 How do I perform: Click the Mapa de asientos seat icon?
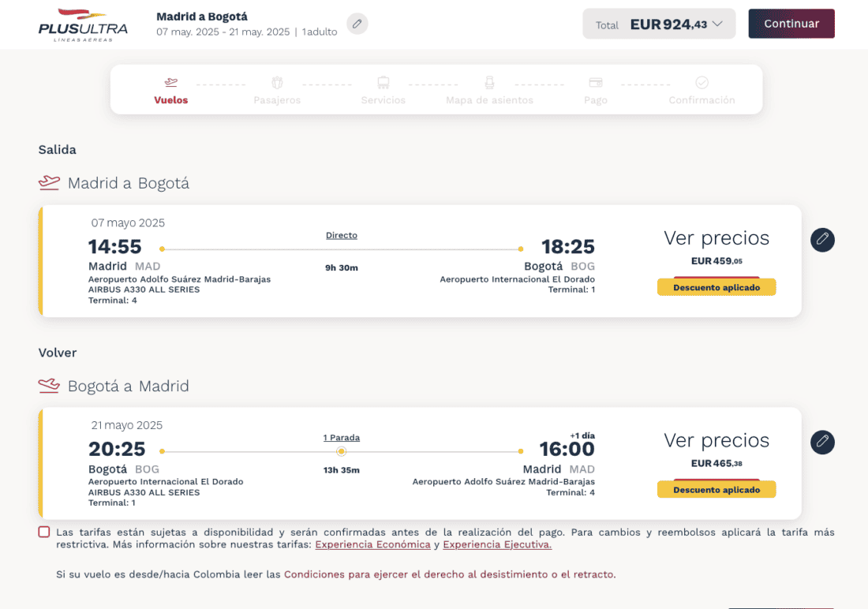click(x=489, y=82)
